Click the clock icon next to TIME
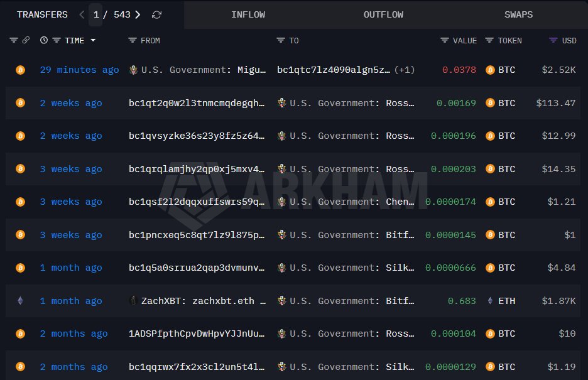Viewport: 588px width, 380px height. point(44,40)
